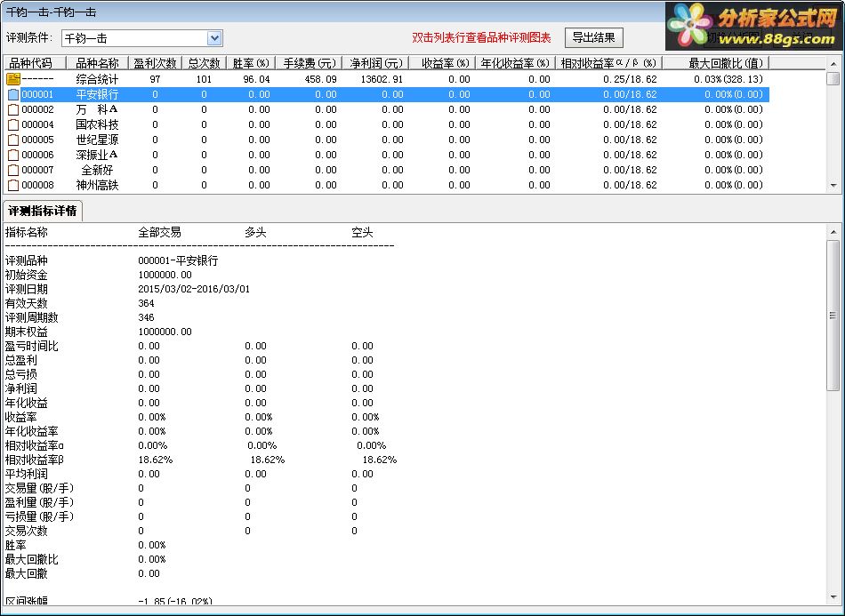Screen dimensions: 845x616
Task: Click details panel scrollbar thumb
Action: pos(833,315)
